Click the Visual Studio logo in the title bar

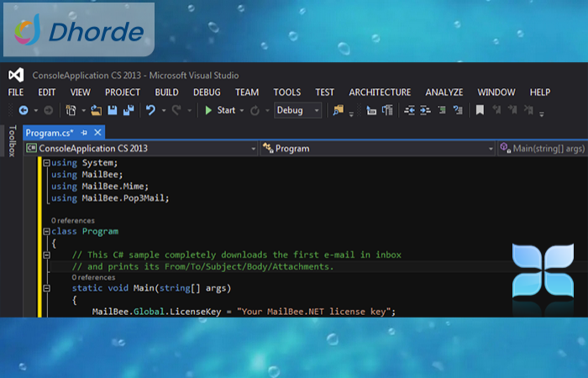point(16,75)
